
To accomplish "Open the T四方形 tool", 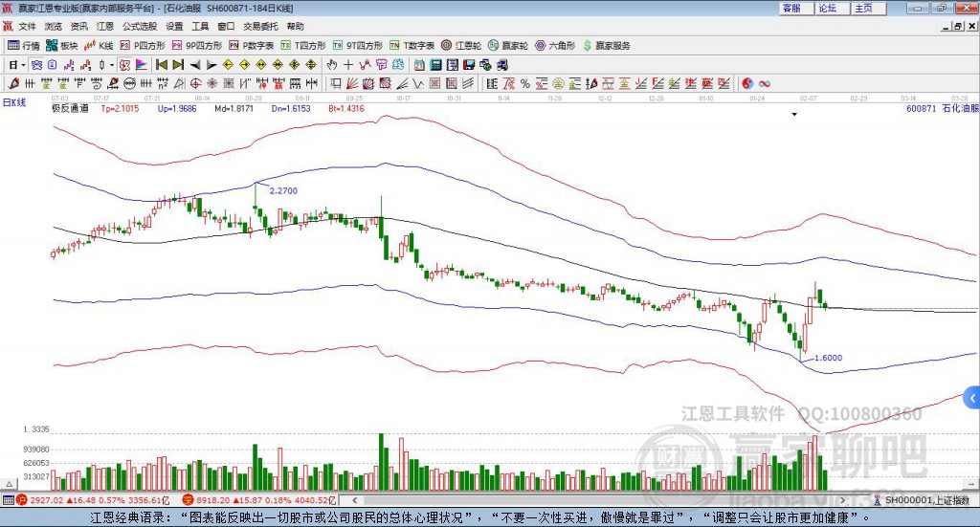I will click(x=303, y=46).
